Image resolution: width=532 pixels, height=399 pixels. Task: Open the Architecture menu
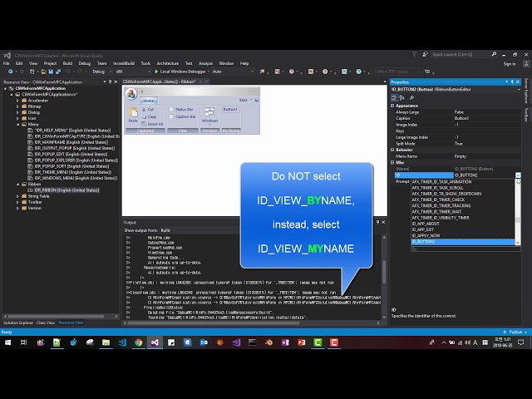click(x=168, y=63)
